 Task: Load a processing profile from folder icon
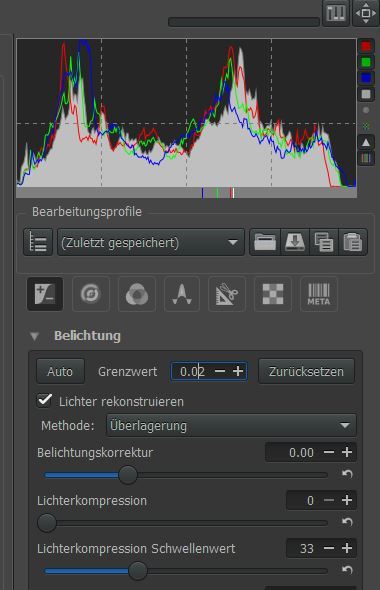[265, 242]
